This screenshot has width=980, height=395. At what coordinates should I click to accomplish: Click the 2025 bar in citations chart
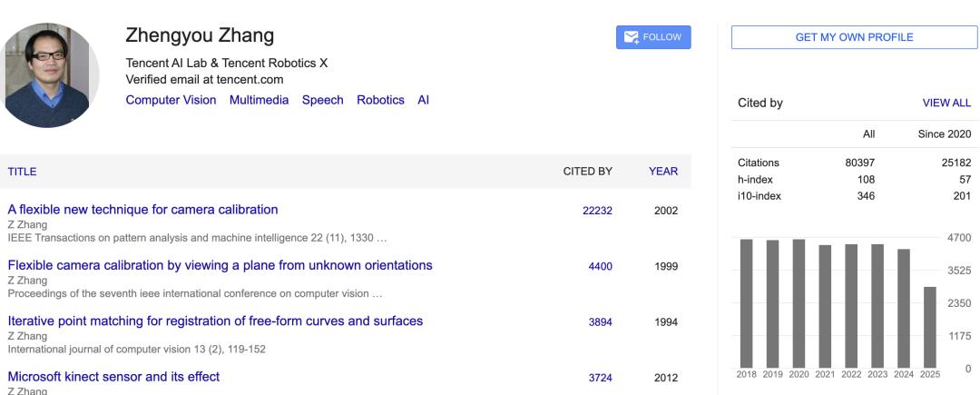click(x=929, y=323)
